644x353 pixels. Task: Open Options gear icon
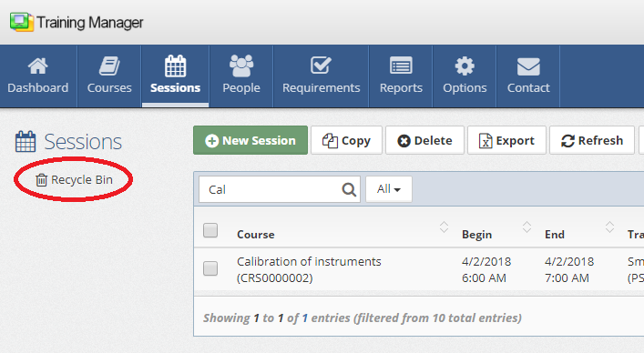coord(465,66)
